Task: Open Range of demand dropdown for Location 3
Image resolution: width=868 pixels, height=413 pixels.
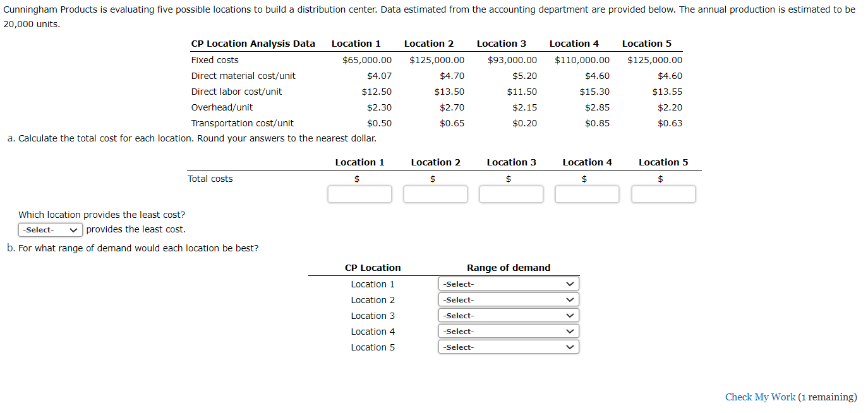Action: 509,316
